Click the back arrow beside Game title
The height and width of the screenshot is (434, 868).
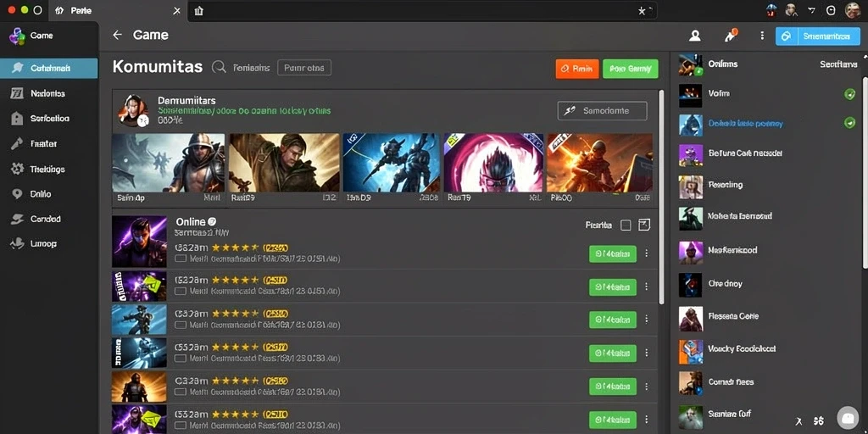pos(117,35)
